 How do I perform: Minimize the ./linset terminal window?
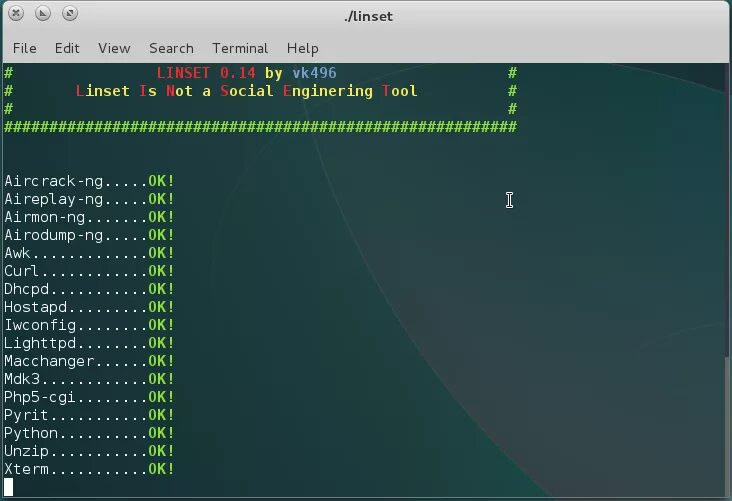(43, 13)
